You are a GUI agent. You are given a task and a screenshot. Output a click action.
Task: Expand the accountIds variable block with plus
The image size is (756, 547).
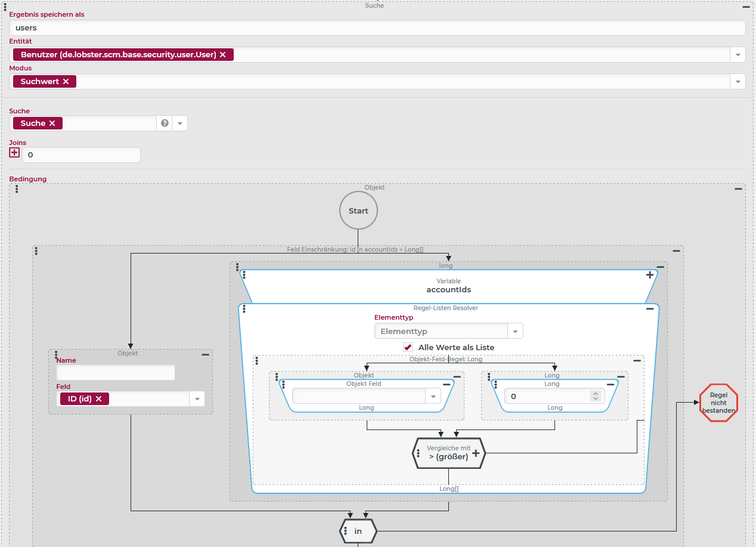point(650,276)
